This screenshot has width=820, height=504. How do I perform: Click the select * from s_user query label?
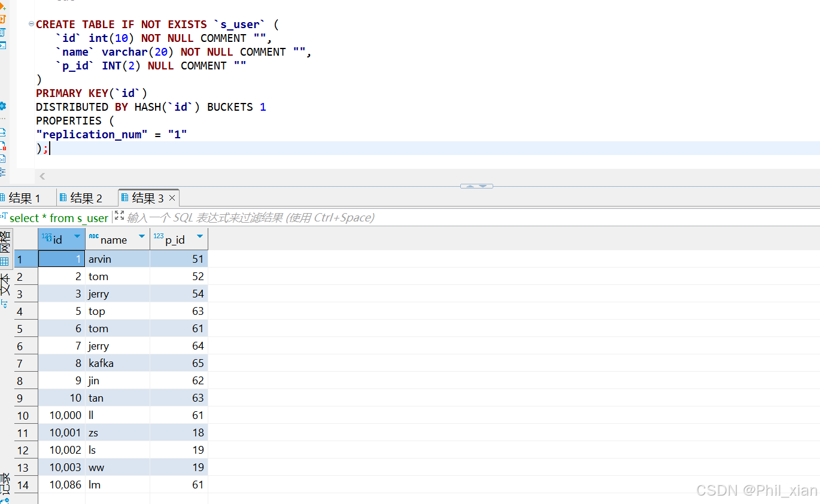tap(58, 218)
